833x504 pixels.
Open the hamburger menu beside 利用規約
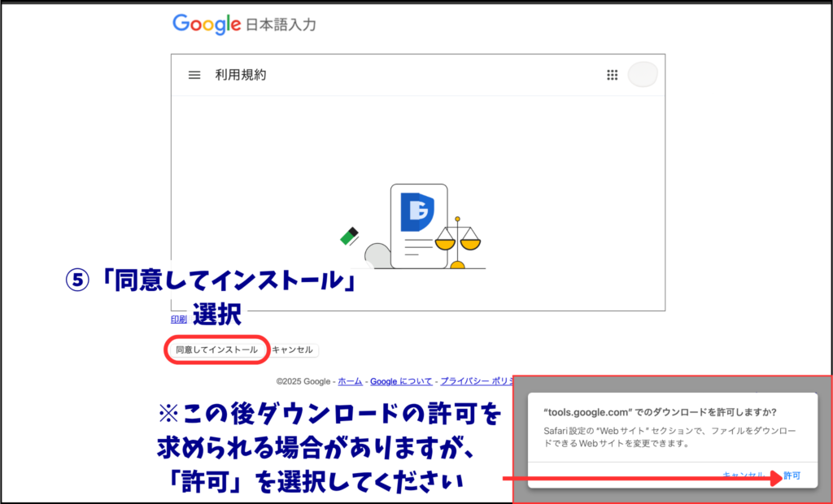[194, 75]
